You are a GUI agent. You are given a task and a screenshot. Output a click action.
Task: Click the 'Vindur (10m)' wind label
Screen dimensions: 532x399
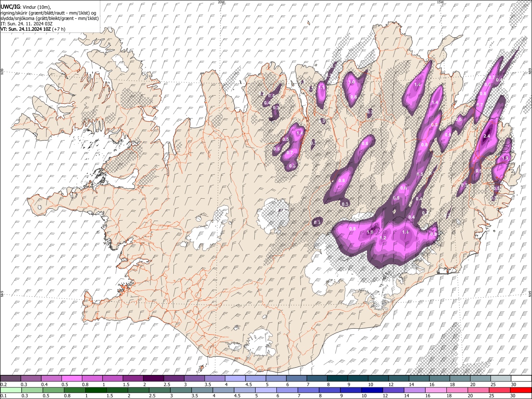(37, 7)
